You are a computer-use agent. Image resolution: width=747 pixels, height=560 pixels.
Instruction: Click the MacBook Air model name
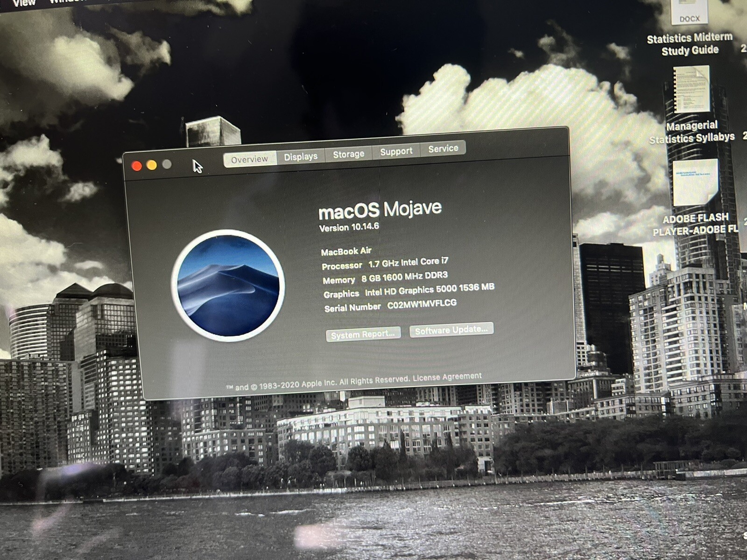pyautogui.click(x=346, y=252)
